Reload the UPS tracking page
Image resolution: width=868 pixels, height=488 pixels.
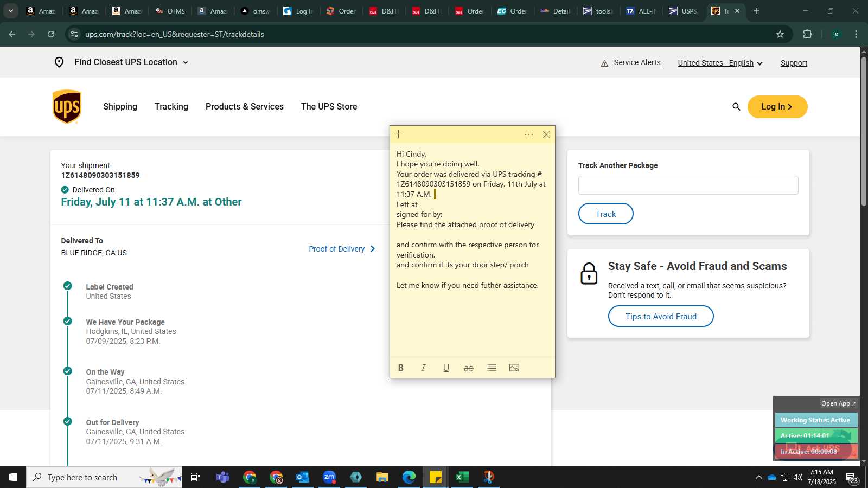pos(51,34)
